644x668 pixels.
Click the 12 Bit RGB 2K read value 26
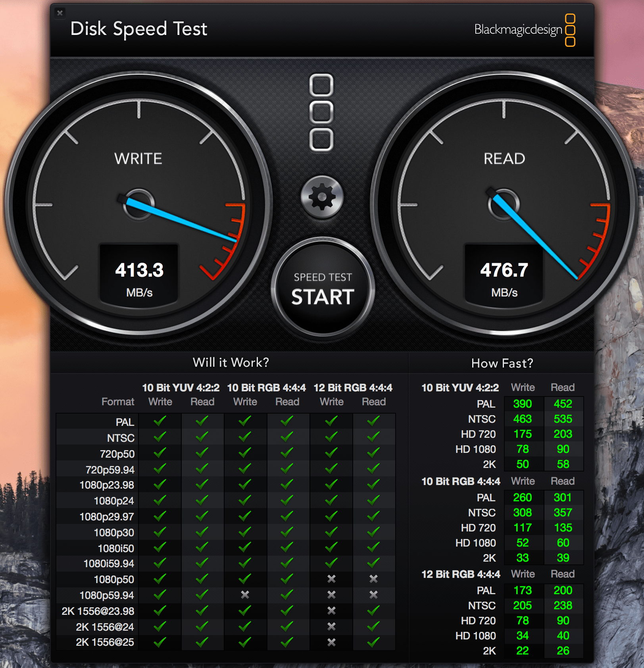[x=563, y=651]
